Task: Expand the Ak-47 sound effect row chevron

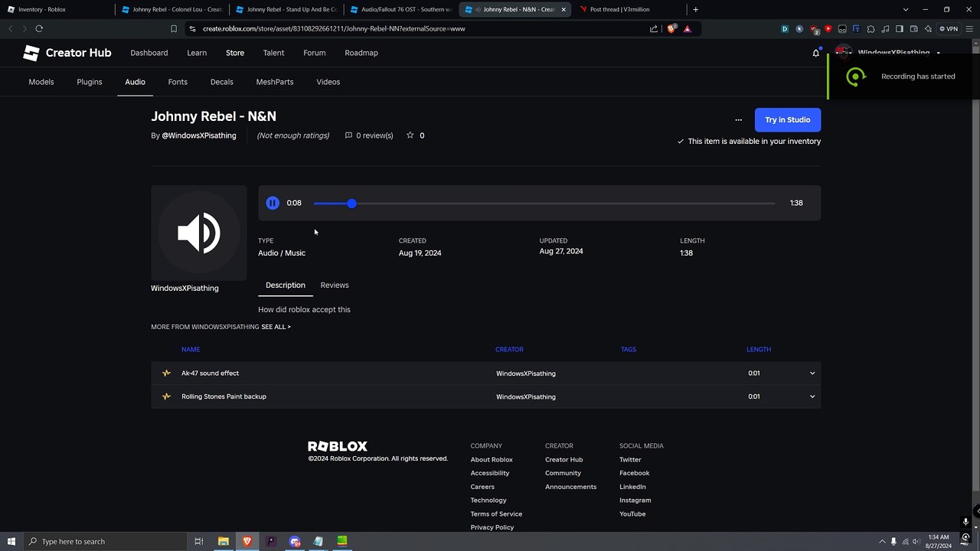Action: tap(812, 373)
